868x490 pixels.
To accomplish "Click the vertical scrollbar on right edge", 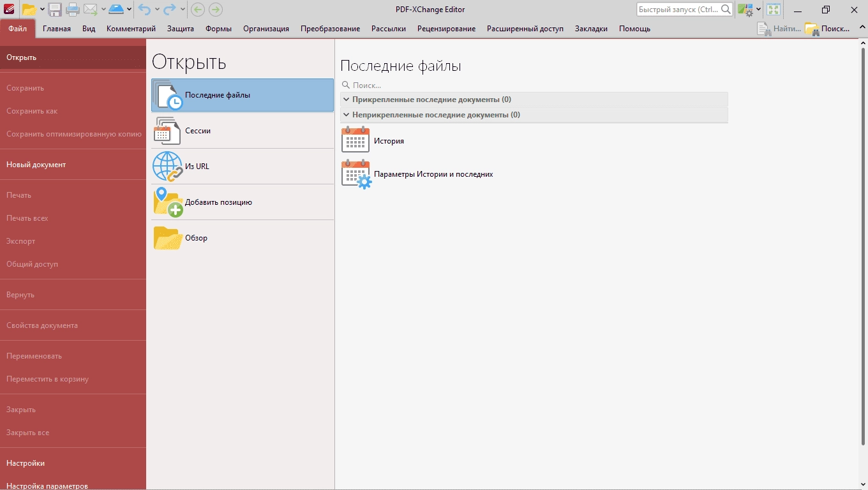I will (864, 246).
